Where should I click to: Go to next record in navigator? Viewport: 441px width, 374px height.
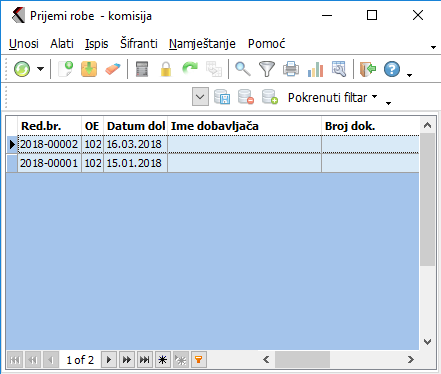[x=109, y=360]
